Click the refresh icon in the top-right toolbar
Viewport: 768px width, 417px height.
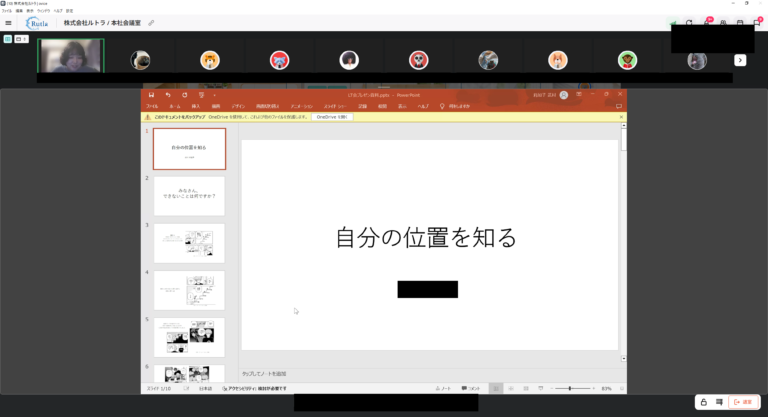[689, 22]
